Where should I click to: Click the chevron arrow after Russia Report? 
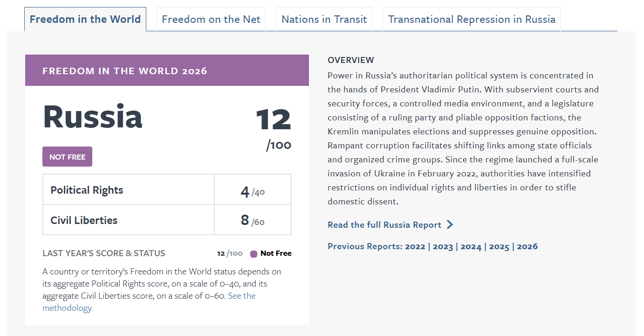(x=450, y=225)
